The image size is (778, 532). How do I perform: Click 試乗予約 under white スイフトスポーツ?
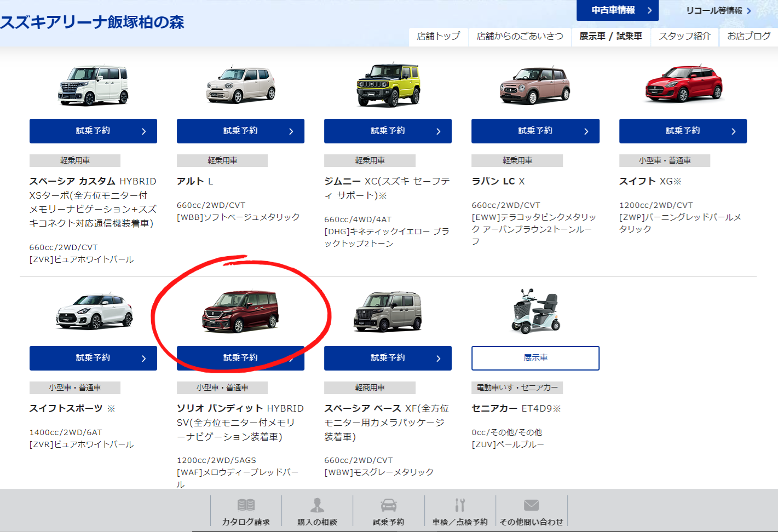[x=93, y=358]
